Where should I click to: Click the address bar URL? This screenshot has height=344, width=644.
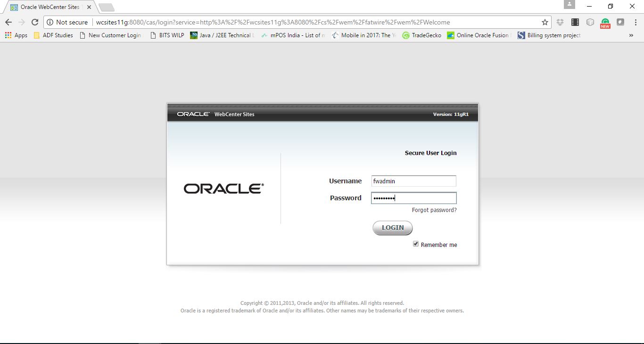pyautogui.click(x=273, y=22)
